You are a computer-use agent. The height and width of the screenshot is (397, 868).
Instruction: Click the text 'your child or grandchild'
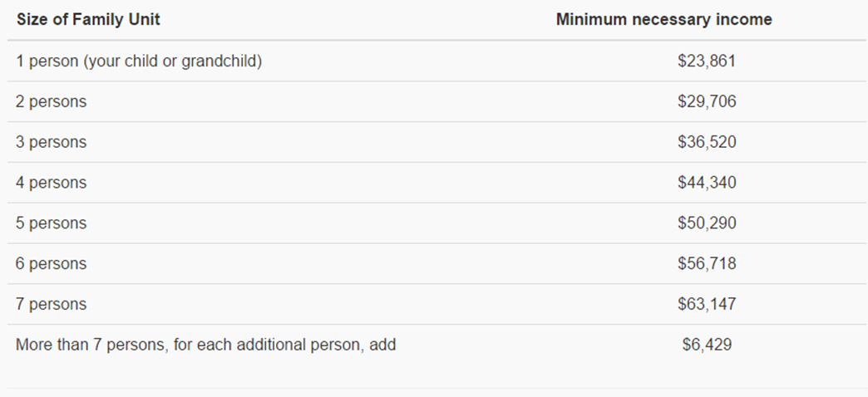(x=173, y=61)
